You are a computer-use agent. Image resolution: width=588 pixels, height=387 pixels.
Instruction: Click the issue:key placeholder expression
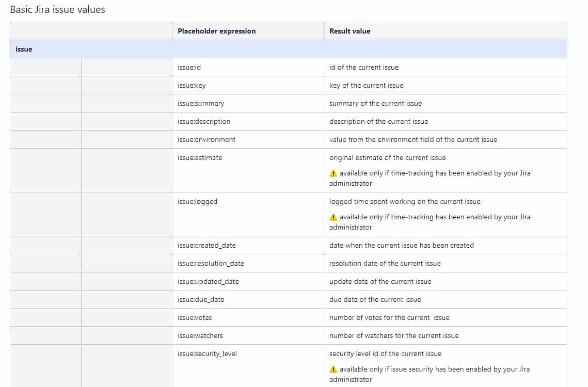point(191,85)
